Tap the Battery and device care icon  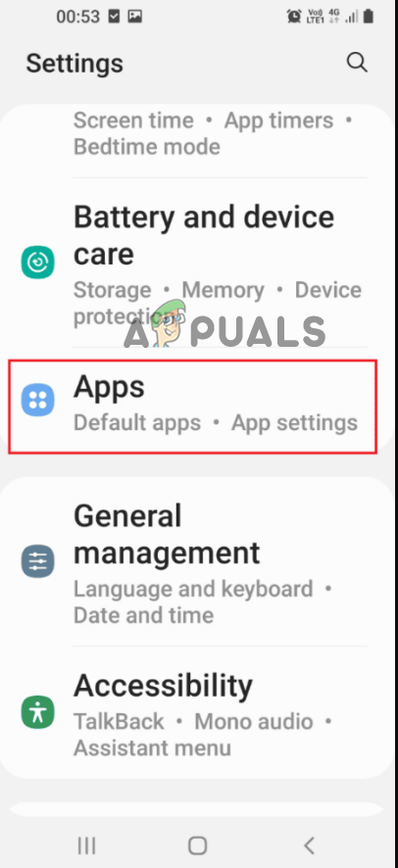coord(37,263)
